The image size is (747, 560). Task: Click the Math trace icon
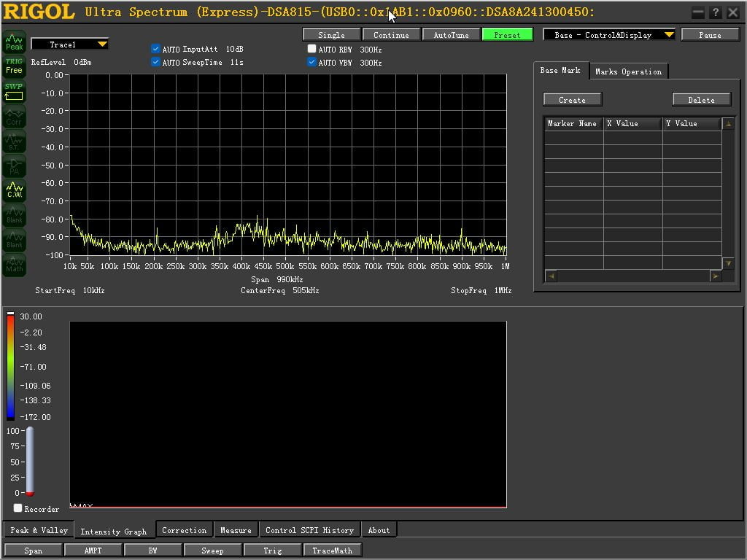[15, 265]
